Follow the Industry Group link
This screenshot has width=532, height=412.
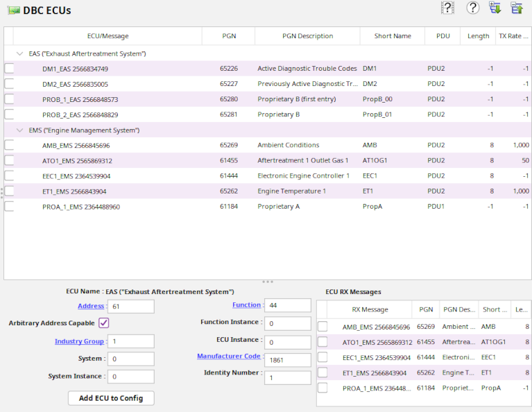coord(79,341)
